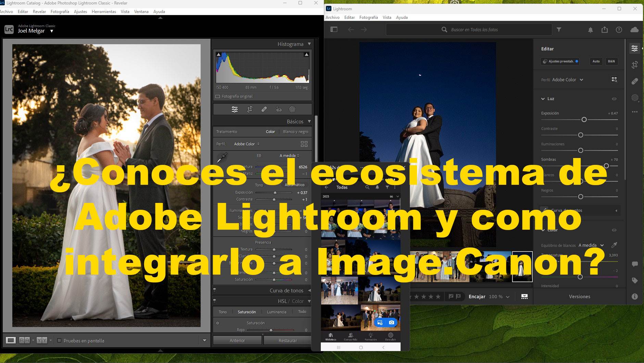Open the Help icon in Lightroom
Viewport: 644px width, 363px height.
(619, 30)
